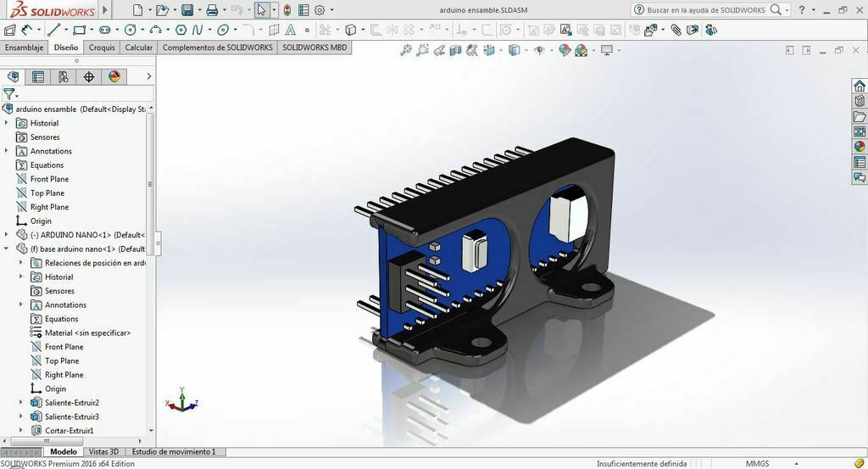Select the Straight Slot sketch tool
Viewport: 868px width, 469px height.
(104, 30)
